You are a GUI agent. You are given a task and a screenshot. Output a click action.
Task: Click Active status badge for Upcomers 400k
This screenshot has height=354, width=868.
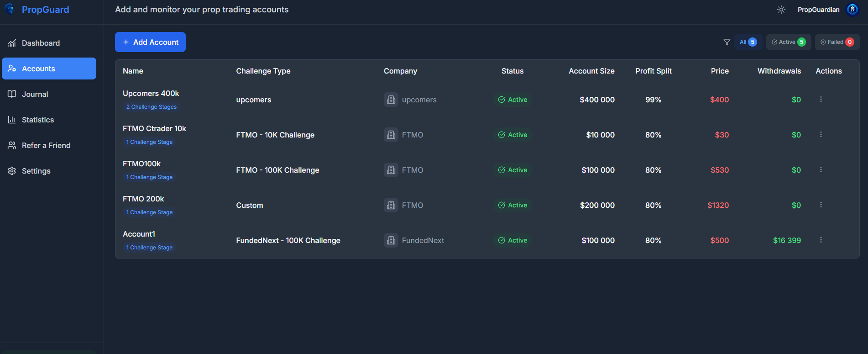coord(512,100)
